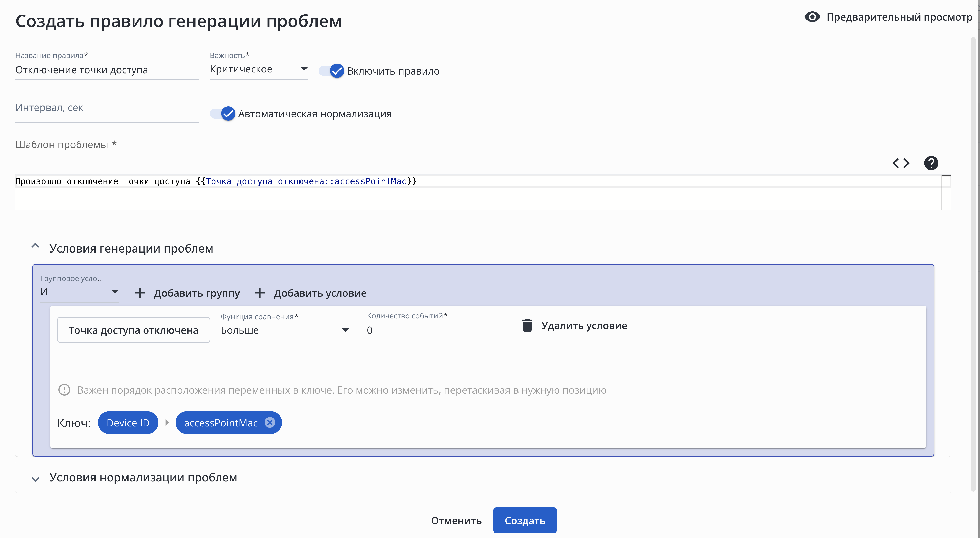Click the info icon near key order hint

[x=64, y=390]
